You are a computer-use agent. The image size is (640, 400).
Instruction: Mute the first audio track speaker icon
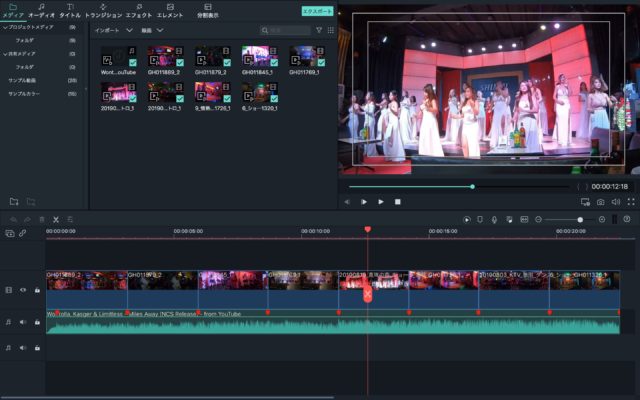pos(23,322)
